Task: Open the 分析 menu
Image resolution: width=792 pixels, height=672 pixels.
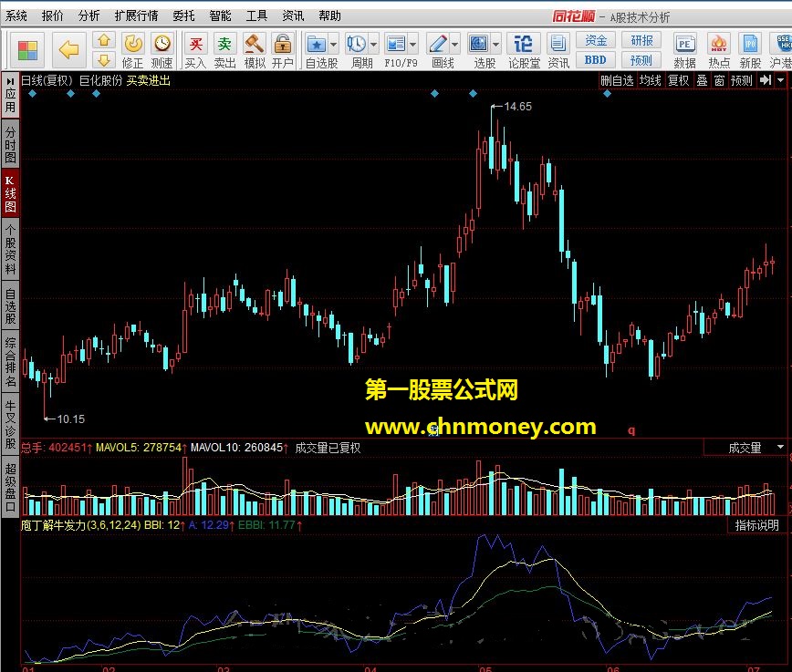Action: tap(89, 16)
